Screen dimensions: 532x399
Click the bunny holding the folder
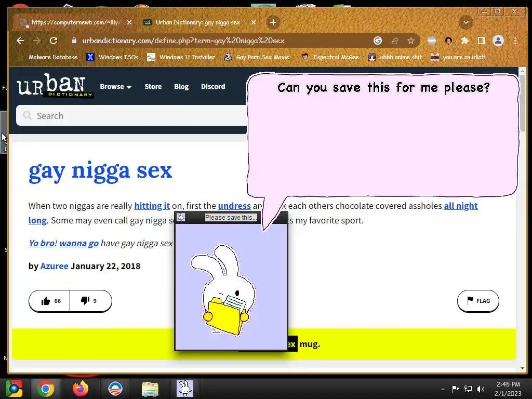(223, 291)
